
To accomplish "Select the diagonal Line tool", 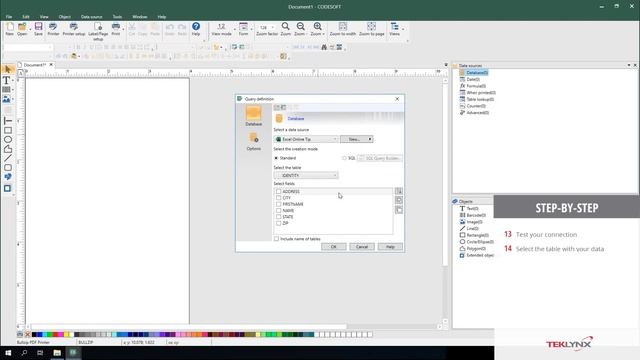I will (8, 158).
